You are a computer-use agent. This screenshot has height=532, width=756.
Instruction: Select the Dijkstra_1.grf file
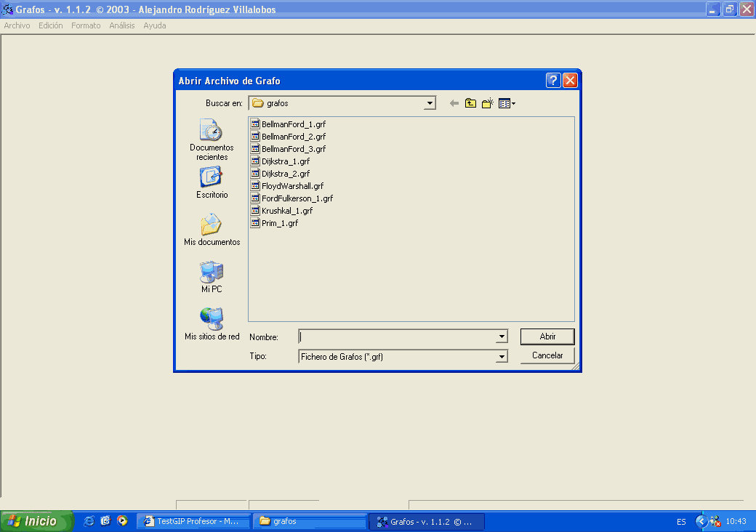click(x=285, y=161)
